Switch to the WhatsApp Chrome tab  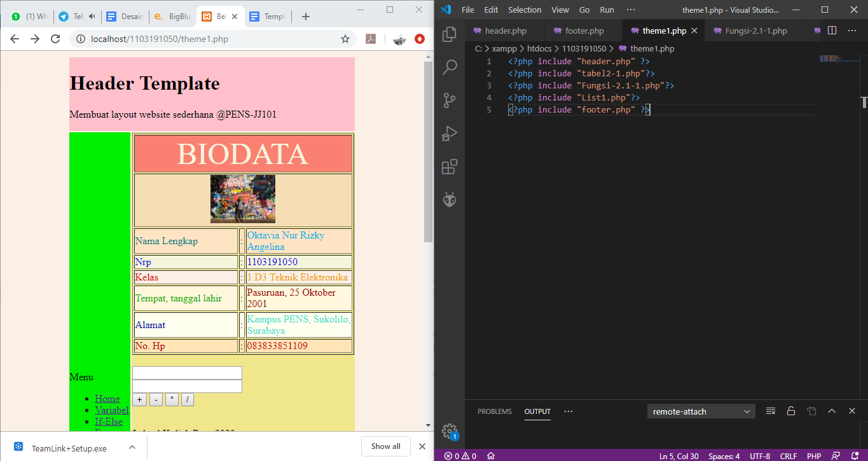(x=29, y=17)
